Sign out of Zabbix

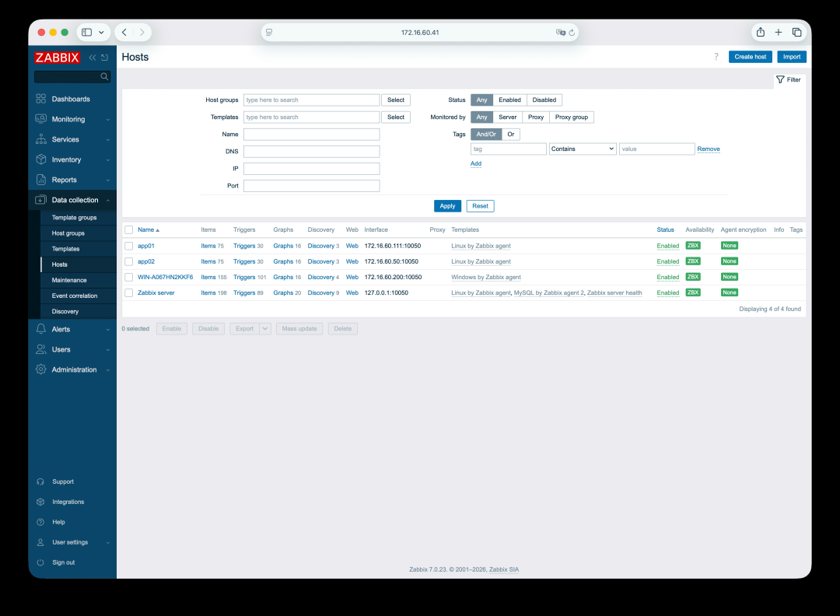pos(63,562)
